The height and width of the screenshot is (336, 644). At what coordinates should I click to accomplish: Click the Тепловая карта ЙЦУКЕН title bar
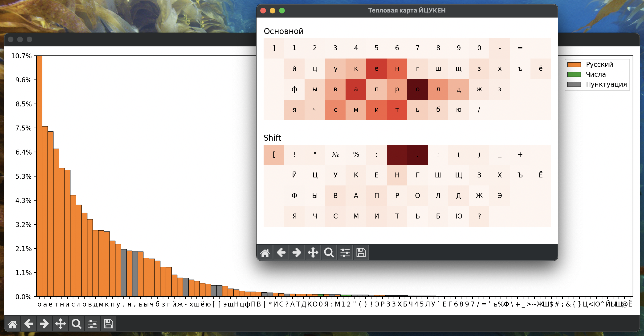[407, 11]
